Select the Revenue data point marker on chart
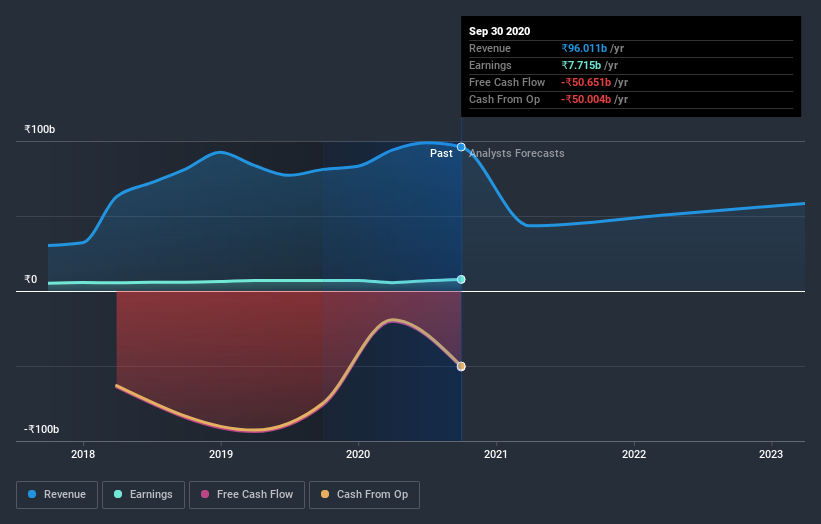Screen dimensions: 821x524 tap(461, 147)
